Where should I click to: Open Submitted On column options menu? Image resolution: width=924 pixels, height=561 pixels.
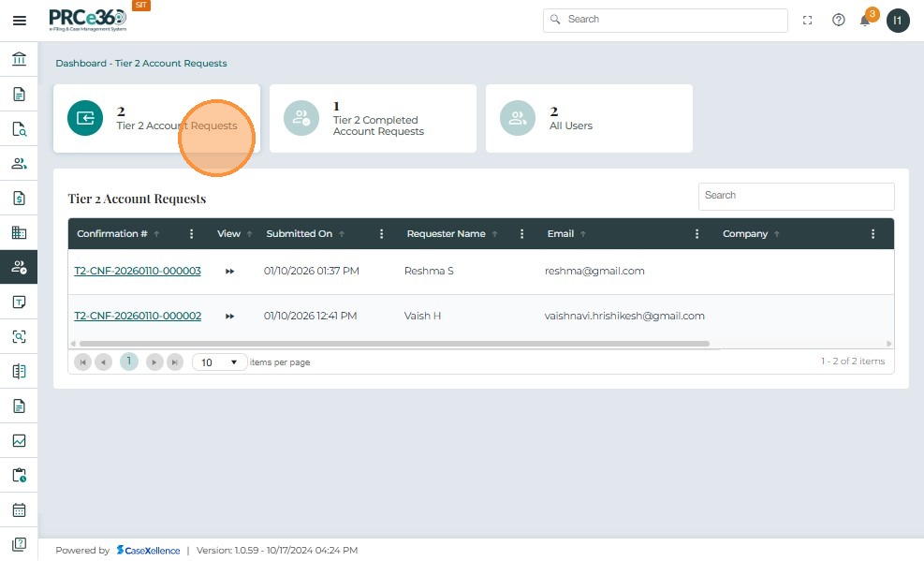pyautogui.click(x=381, y=234)
